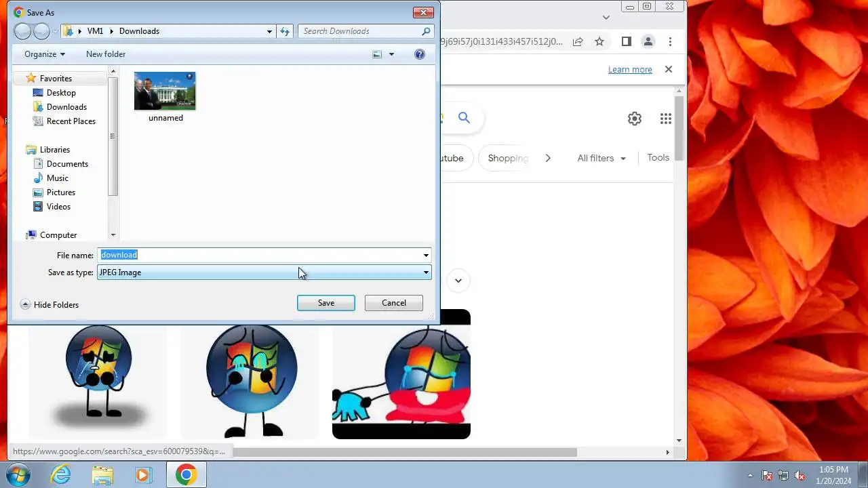
Task: Click the refresh button beside the address path
Action: 285,31
